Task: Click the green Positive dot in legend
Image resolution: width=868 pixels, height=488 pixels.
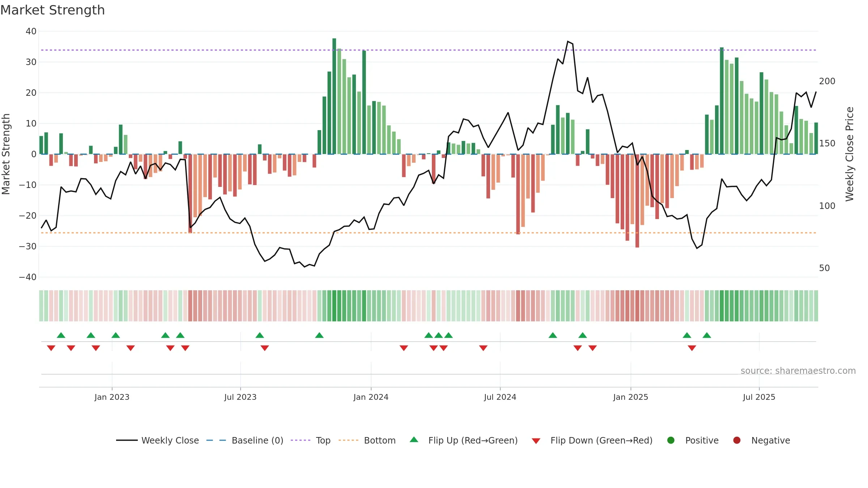Action: (671, 440)
